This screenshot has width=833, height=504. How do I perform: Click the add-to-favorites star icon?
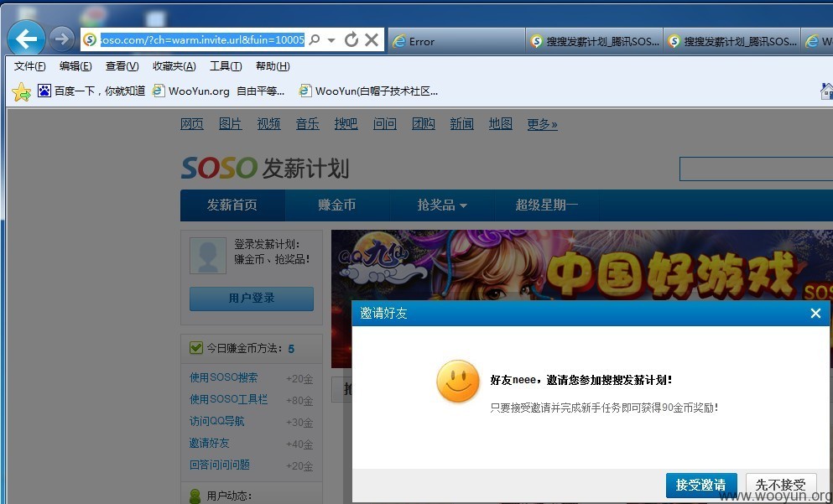21,92
